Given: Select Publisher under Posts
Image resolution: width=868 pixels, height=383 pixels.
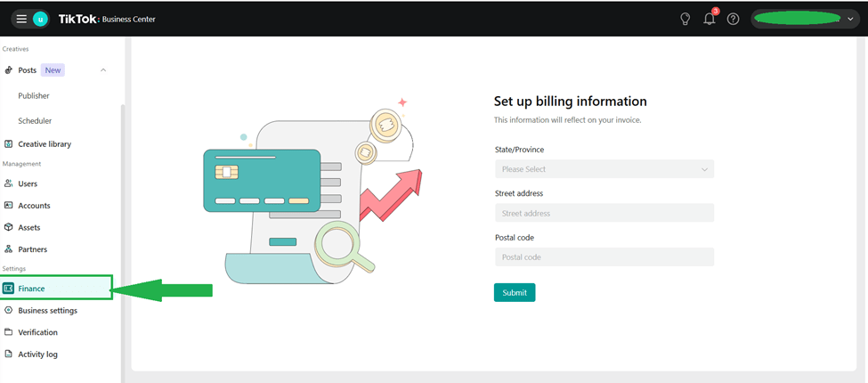Looking at the screenshot, I should pos(34,96).
